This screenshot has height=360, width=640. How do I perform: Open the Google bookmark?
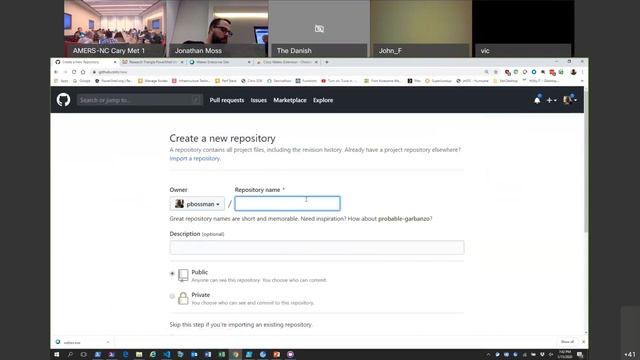(x=82, y=81)
